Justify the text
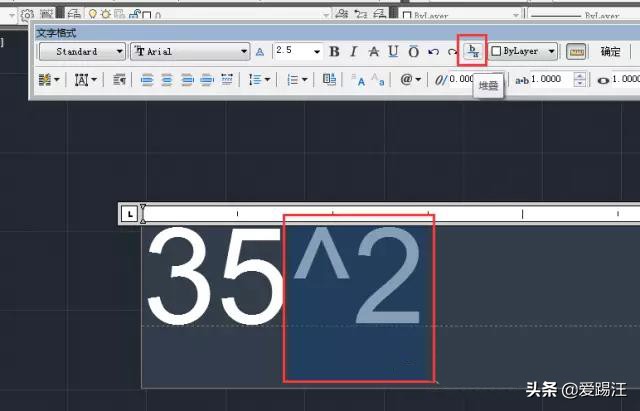640x411 pixels. 207,80
